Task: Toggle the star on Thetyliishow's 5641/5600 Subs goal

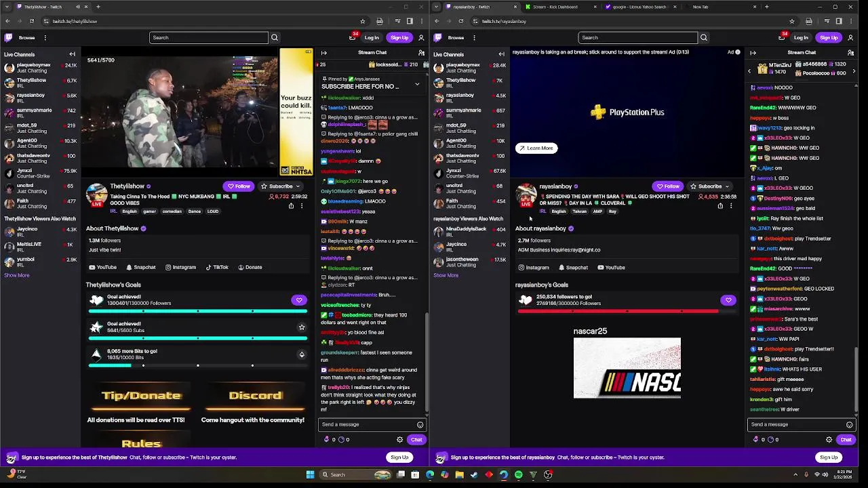Action: 302,327
